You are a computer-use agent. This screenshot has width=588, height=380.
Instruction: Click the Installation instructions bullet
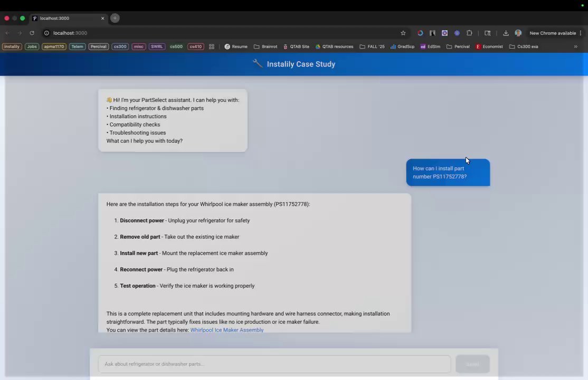pyautogui.click(x=137, y=116)
